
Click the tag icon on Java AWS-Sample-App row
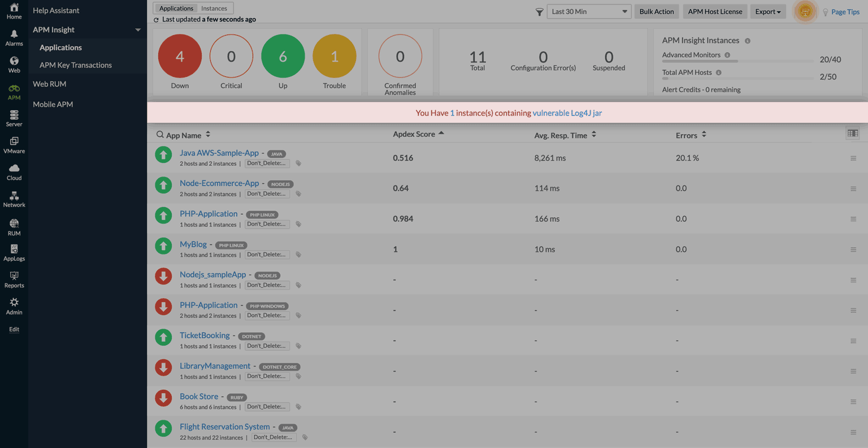coord(298,163)
